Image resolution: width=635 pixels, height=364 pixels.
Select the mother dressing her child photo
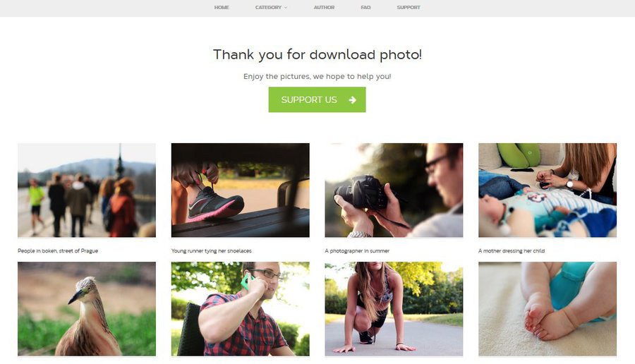(x=548, y=190)
